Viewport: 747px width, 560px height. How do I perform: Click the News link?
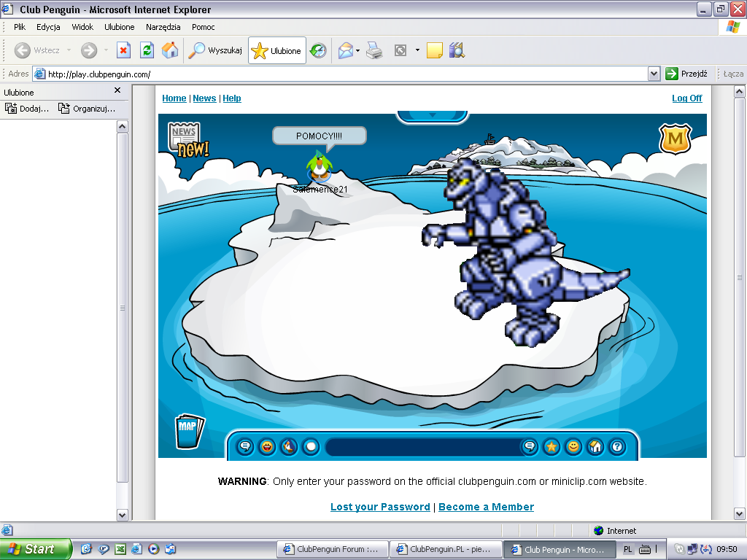pos(204,98)
